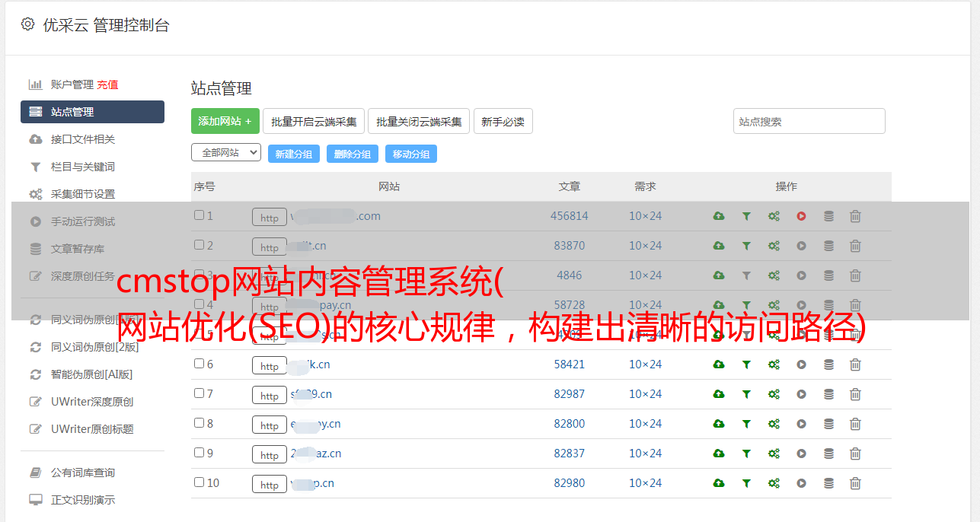The height and width of the screenshot is (522, 980).
Task: Click the red 充值 link
Action: pyautogui.click(x=107, y=84)
